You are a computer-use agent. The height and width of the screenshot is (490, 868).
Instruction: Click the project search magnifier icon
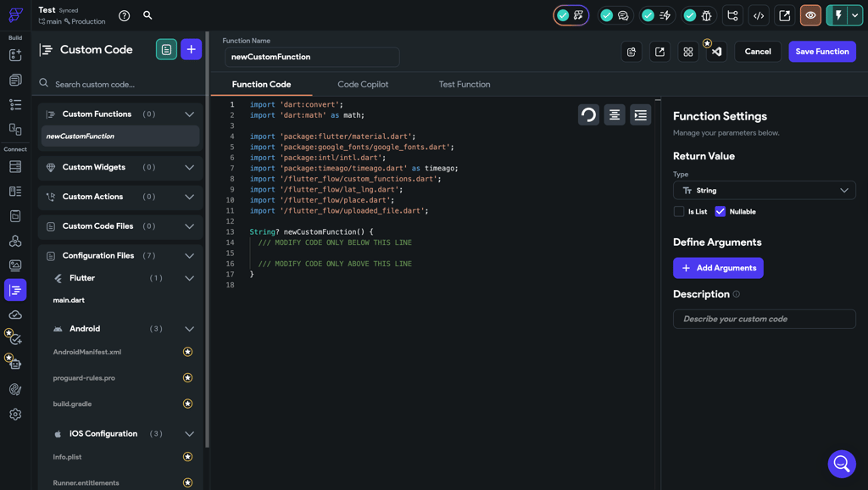147,15
